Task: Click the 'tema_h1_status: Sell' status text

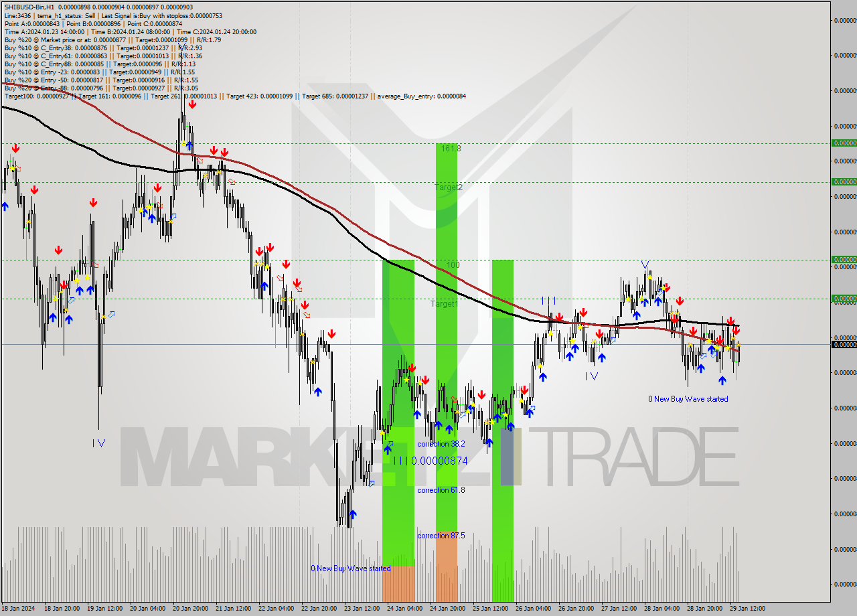Action: pyautogui.click(x=67, y=15)
